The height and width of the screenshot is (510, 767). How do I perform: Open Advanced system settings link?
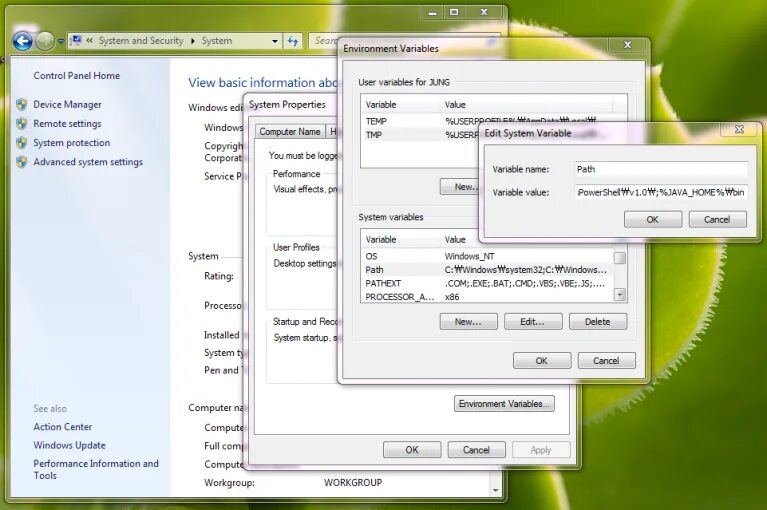(x=88, y=162)
